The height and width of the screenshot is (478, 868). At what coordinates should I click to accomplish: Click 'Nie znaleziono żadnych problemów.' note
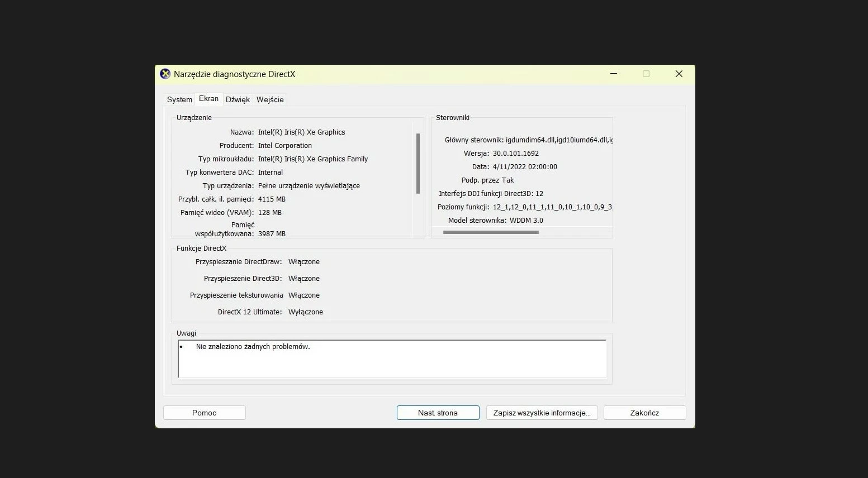click(253, 347)
